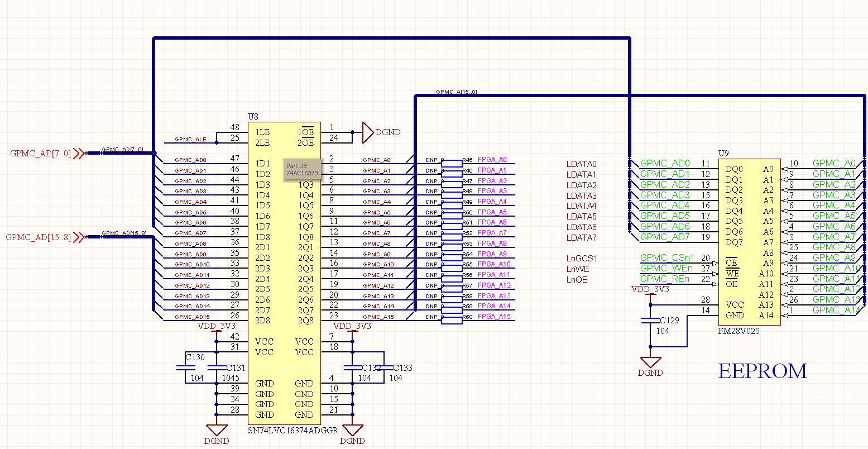Viewport: 868px width, 449px height.
Task: Select resistor R50 symbol
Action: tap(452, 216)
